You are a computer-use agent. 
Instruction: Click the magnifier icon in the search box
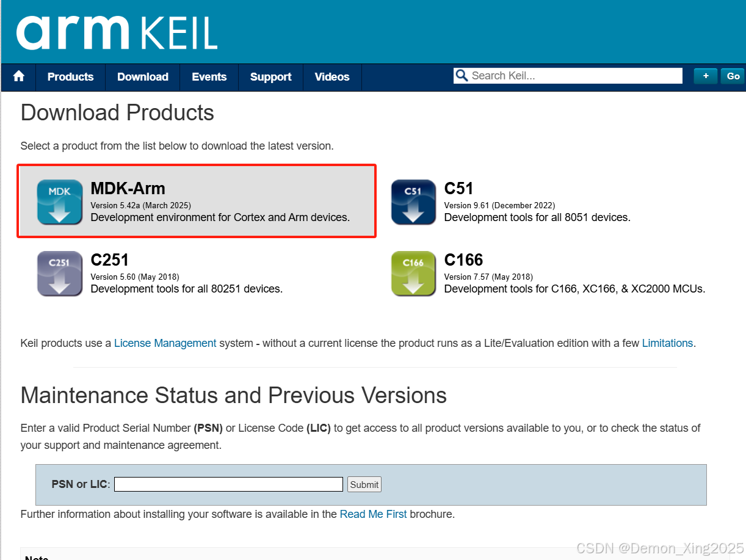click(x=462, y=75)
